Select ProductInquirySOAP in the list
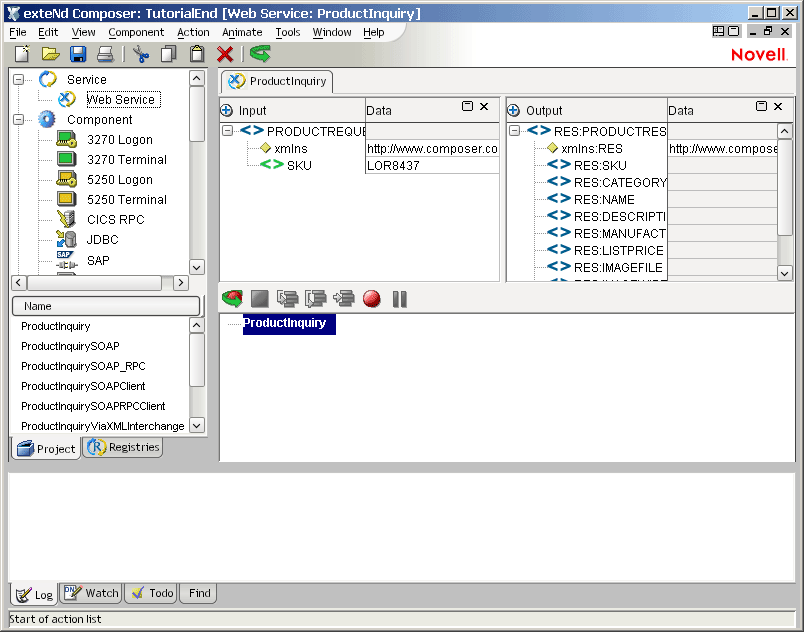The width and height of the screenshot is (804, 632). [70, 346]
